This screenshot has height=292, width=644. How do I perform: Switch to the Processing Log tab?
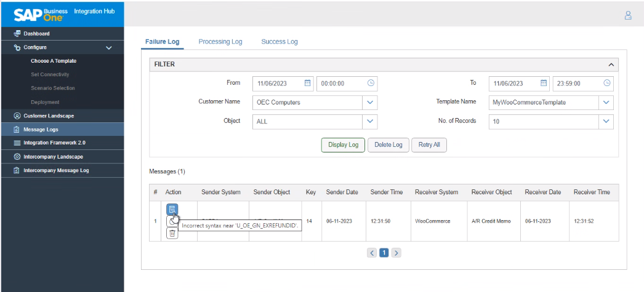tap(220, 42)
